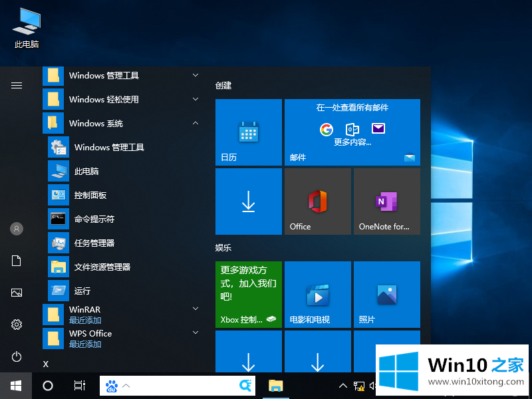Image resolution: width=532 pixels, height=399 pixels.
Task: Click the download tile under 电影和电视
Action: coord(318,352)
